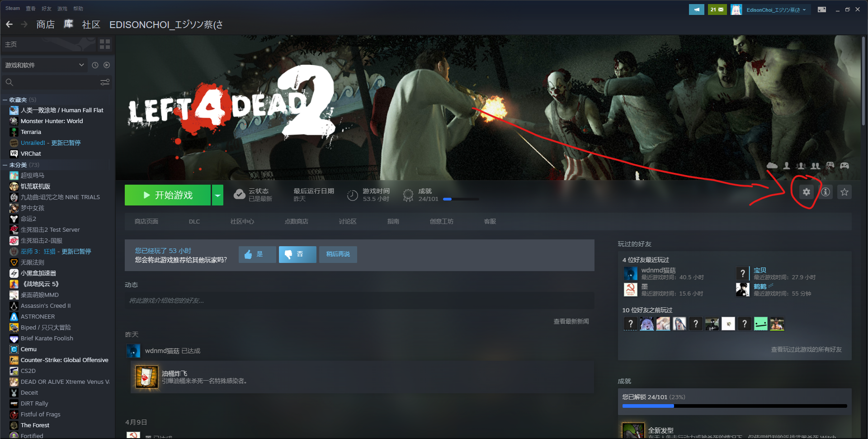Go forward with the right arrow
Screen dimensions: 868x439
click(24, 24)
